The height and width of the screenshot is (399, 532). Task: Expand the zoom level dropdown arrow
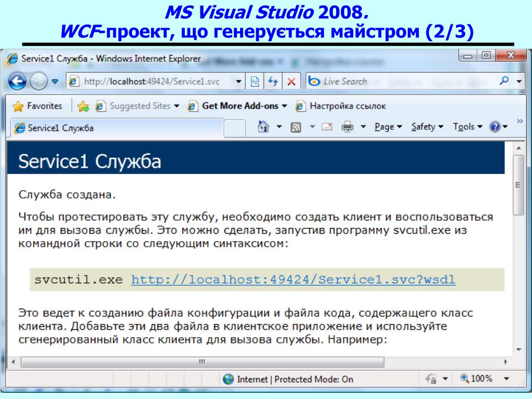(506, 379)
